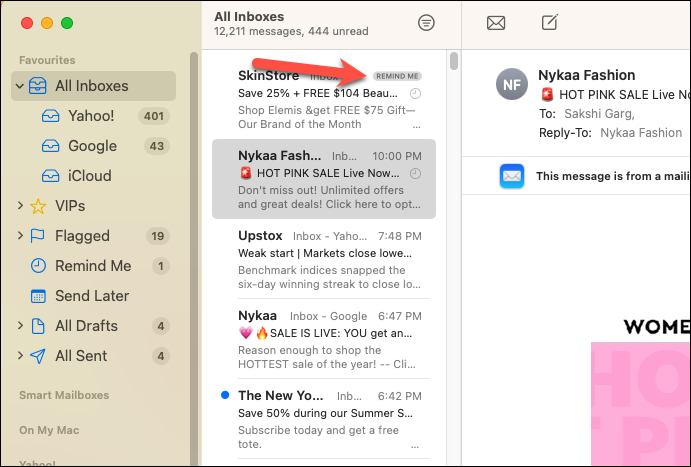Open the Yahoo! inbox
The width and height of the screenshot is (691, 467).
click(x=93, y=116)
